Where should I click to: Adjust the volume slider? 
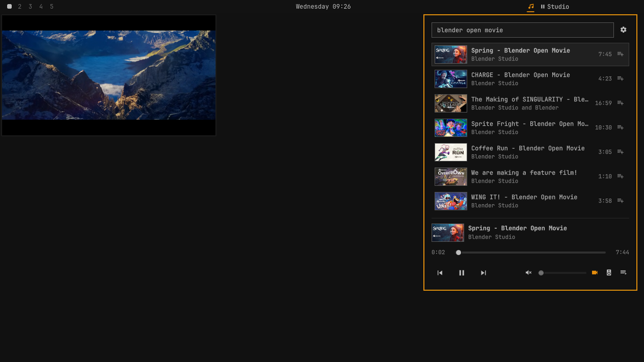[563, 273]
